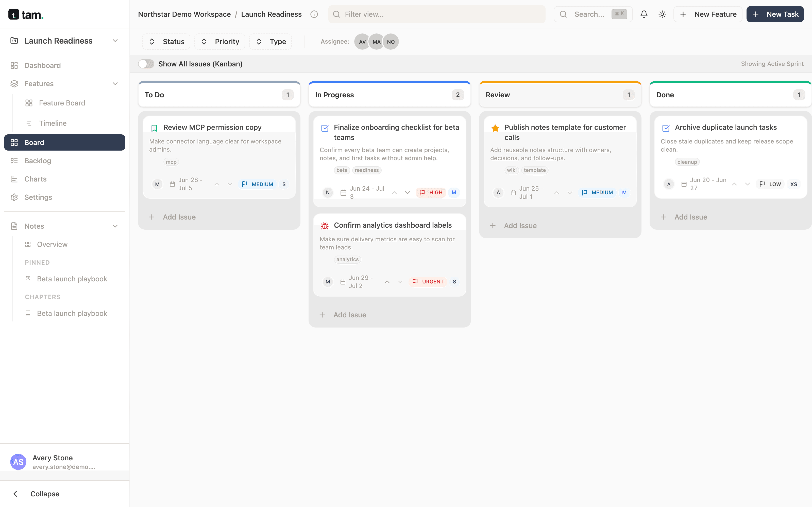Open Settings via the gear icon
Viewport: 812px width, 507px height.
tap(14, 197)
